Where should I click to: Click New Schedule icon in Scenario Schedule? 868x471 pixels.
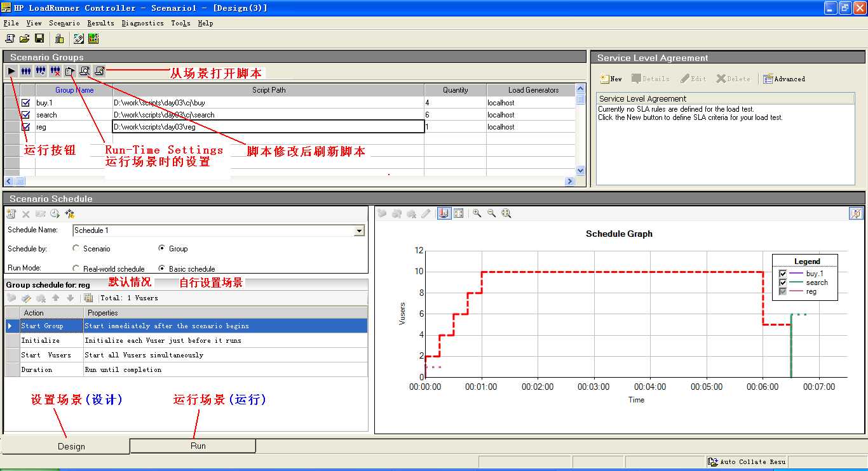point(11,214)
